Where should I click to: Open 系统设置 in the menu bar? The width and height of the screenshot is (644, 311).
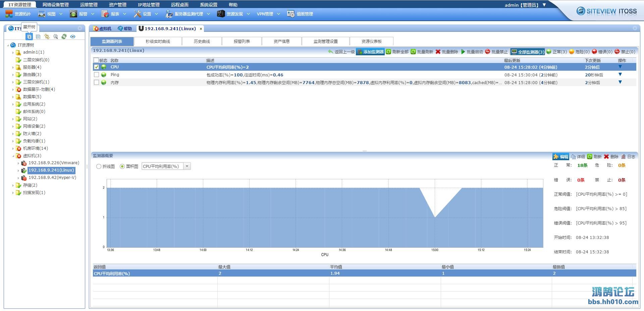pos(209,5)
